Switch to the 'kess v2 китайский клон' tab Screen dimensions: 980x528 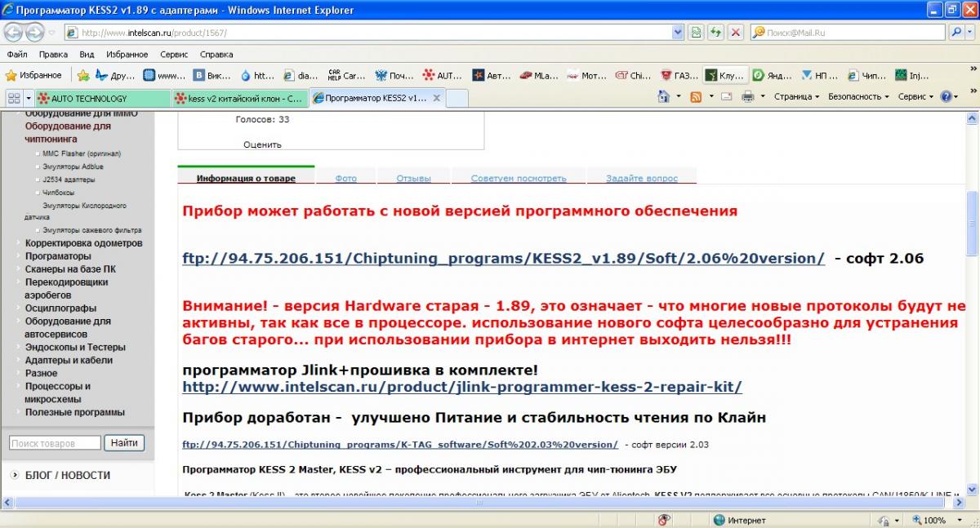pos(241,98)
